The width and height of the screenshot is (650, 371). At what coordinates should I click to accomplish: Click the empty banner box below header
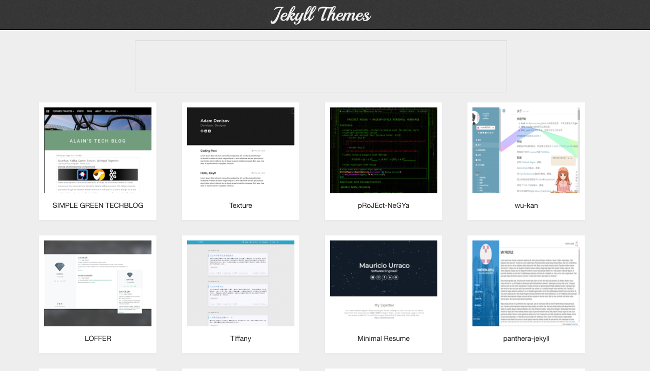(320, 66)
